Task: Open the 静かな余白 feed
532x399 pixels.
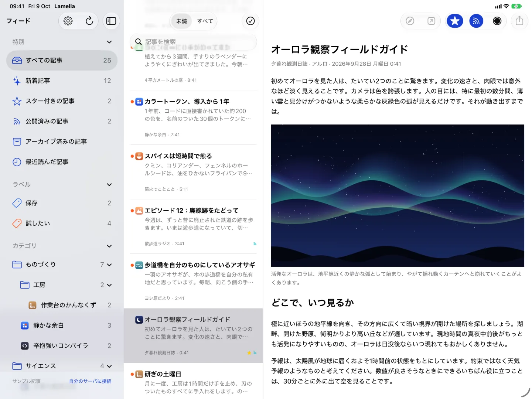Action: (62, 325)
